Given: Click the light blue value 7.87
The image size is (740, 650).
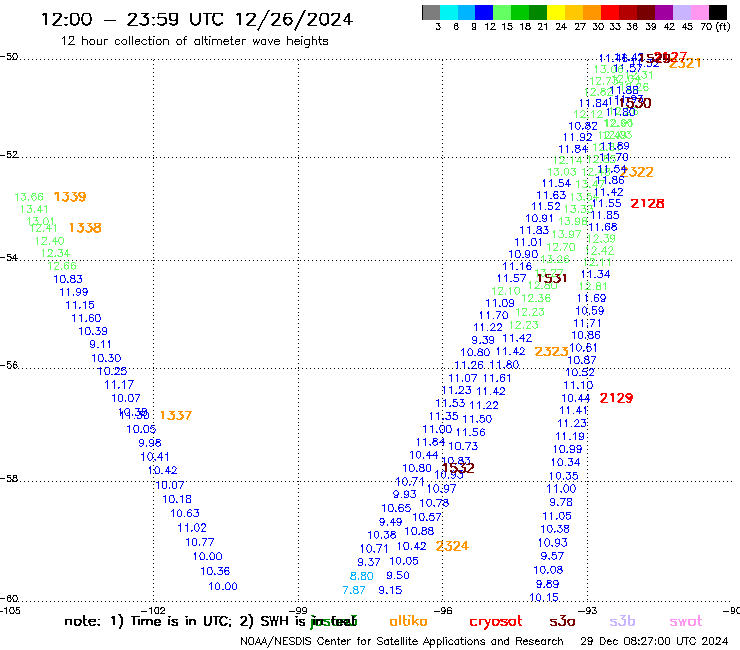Looking at the screenshot, I should (354, 590).
